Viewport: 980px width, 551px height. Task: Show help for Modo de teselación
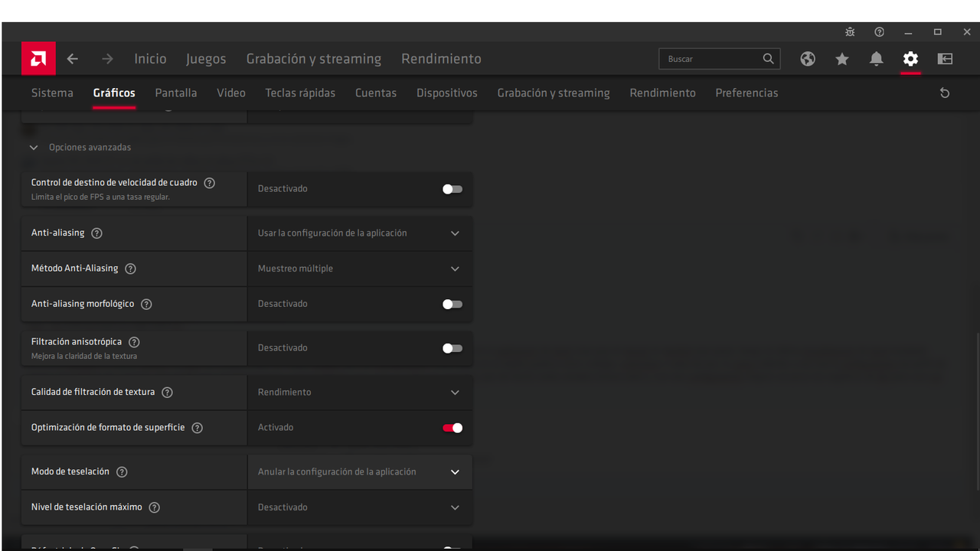[x=122, y=472]
